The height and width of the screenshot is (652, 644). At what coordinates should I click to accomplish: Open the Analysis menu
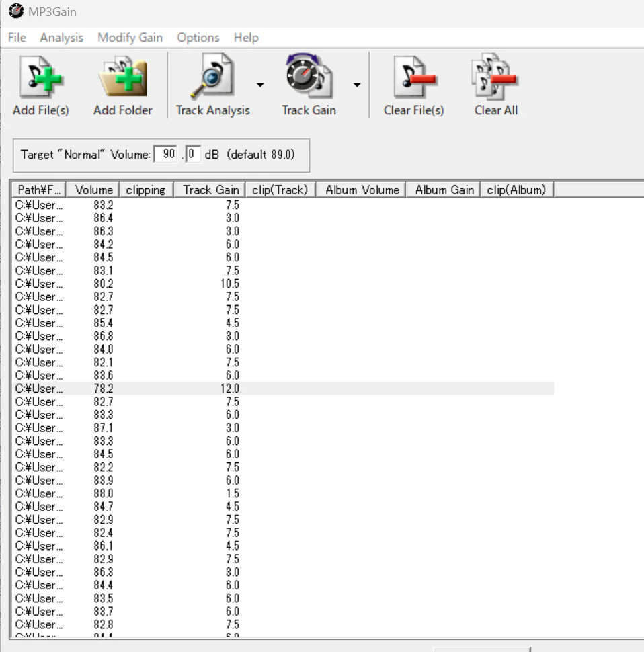62,38
